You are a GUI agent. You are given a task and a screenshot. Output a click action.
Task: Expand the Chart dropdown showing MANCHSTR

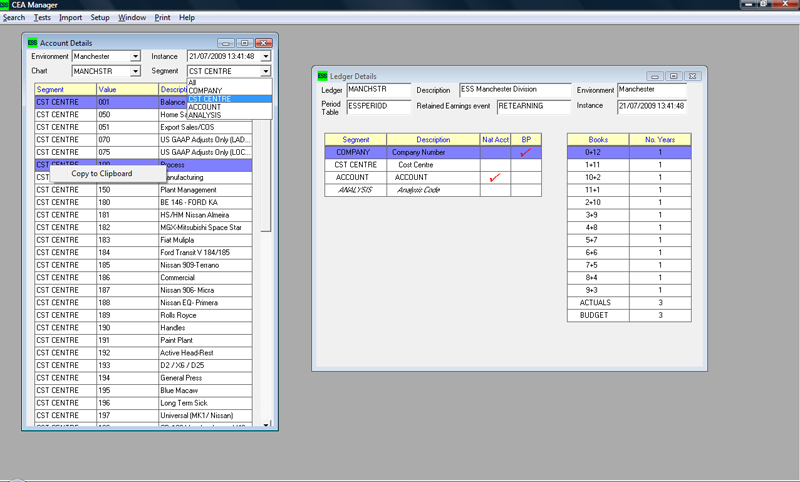click(x=135, y=72)
